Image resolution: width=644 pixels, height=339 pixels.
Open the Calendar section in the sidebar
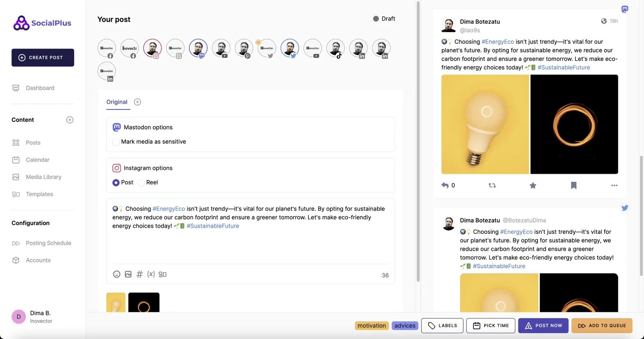coord(38,160)
